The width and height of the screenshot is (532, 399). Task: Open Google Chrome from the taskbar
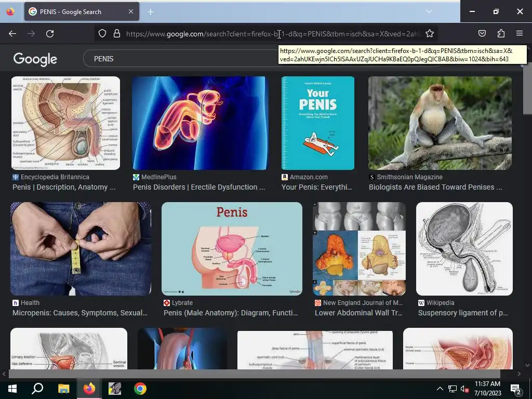coord(140,389)
